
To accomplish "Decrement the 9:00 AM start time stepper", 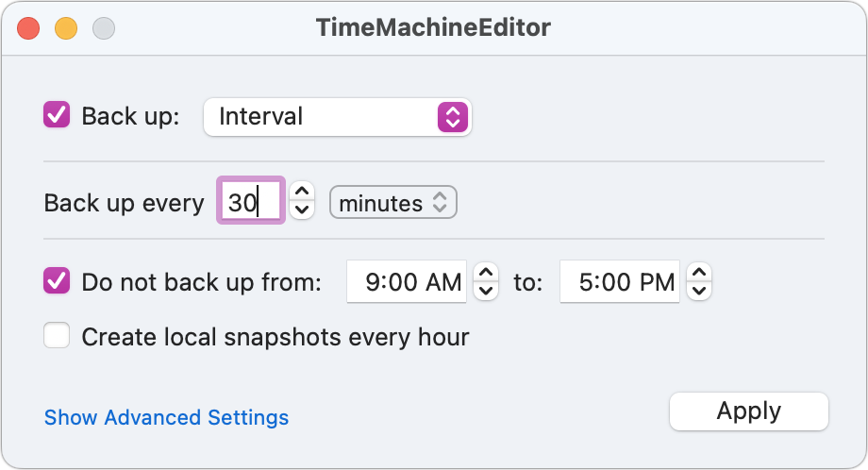I will tap(486, 290).
